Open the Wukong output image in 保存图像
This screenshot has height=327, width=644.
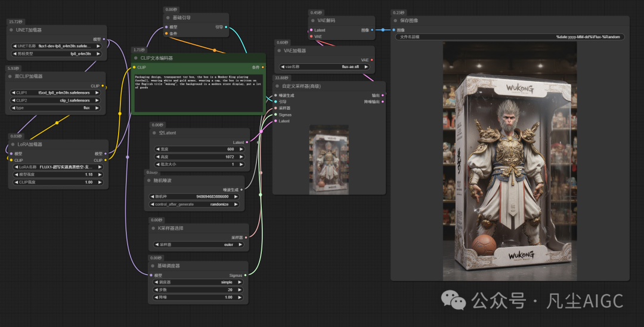(x=510, y=161)
